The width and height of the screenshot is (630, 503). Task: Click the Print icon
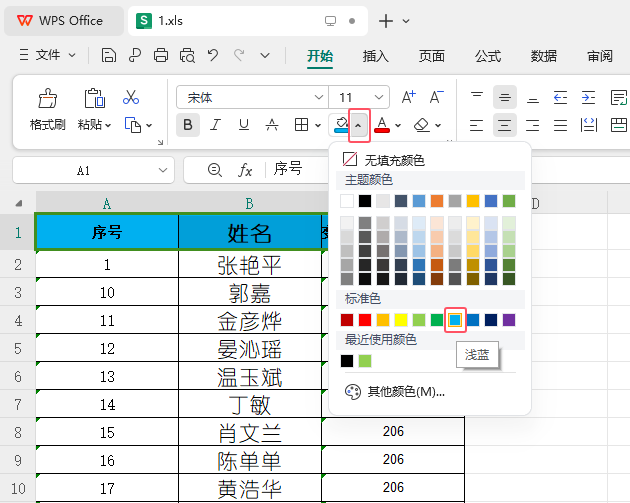click(161, 55)
